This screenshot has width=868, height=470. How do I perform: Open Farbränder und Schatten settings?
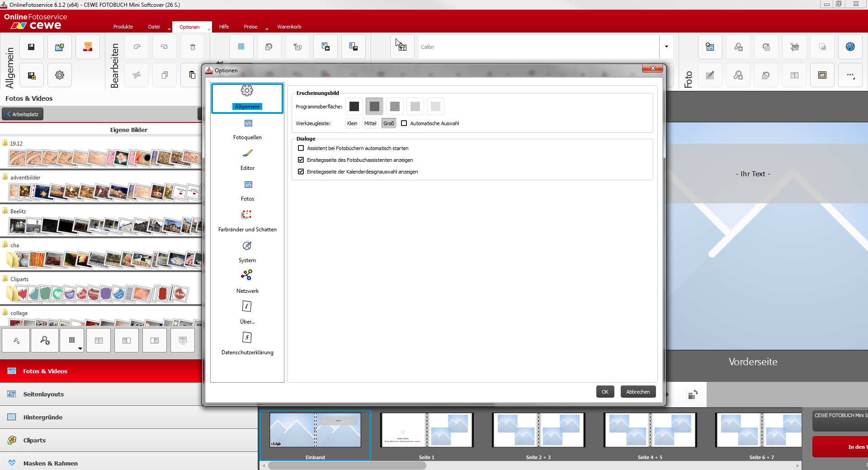(x=247, y=221)
